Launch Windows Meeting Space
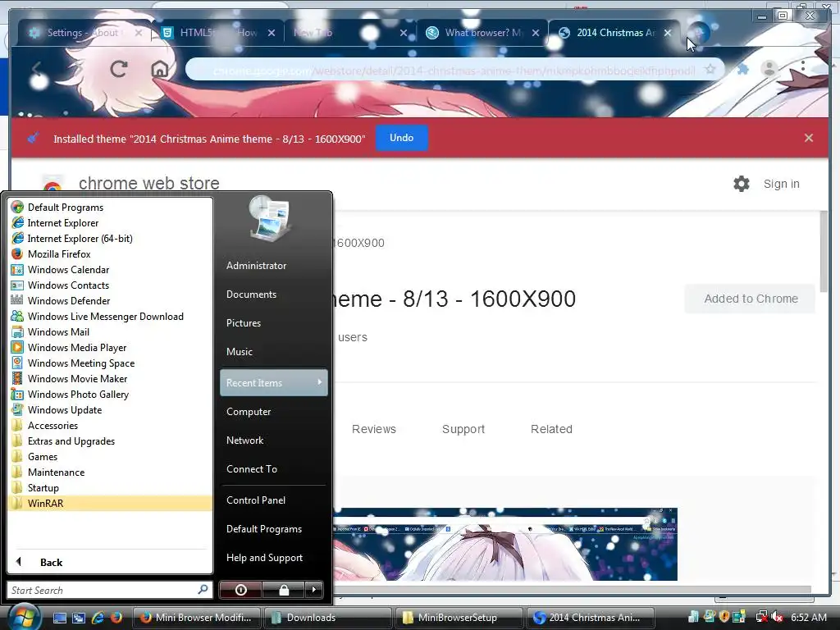This screenshot has height=630, width=840. pyautogui.click(x=81, y=363)
